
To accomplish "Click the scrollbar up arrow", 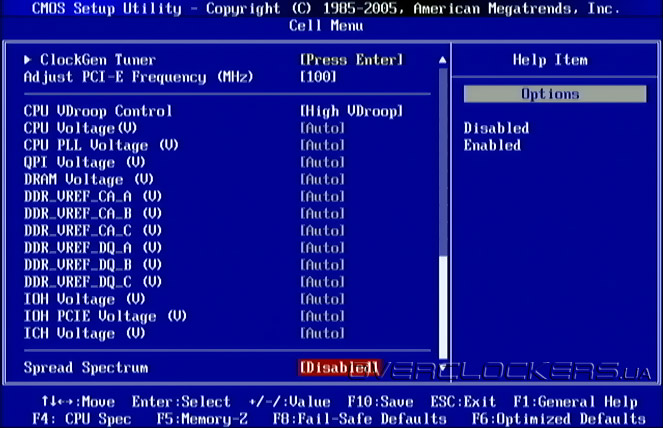I will coord(443,60).
